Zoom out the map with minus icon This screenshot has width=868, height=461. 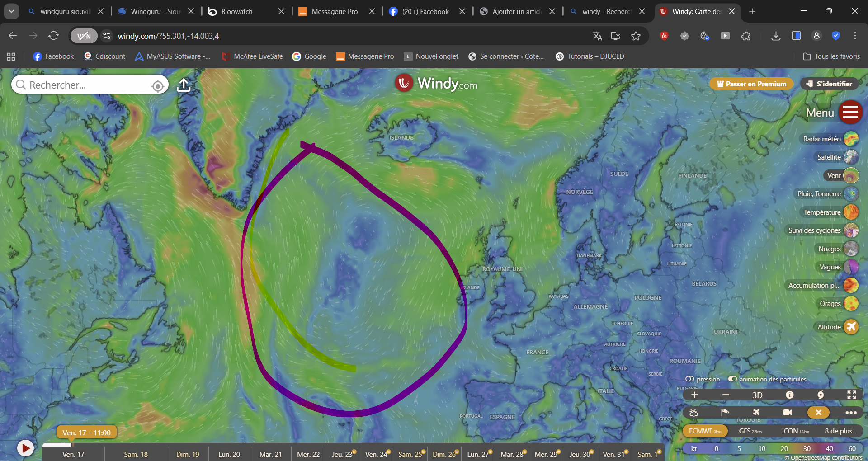pos(726,395)
